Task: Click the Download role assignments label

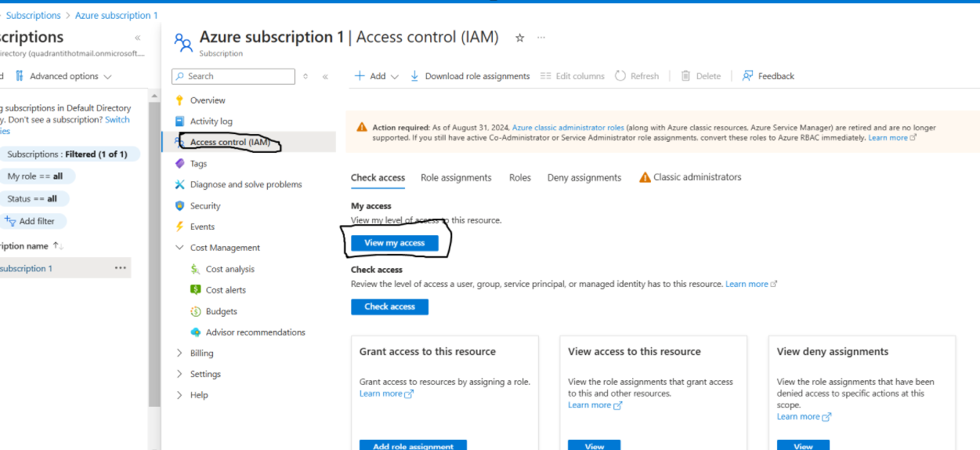Action: click(477, 76)
